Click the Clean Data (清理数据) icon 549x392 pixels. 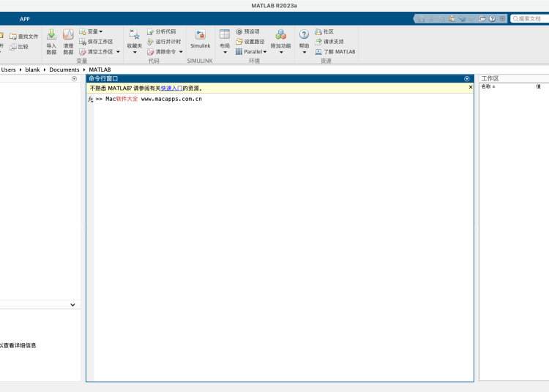click(68, 34)
